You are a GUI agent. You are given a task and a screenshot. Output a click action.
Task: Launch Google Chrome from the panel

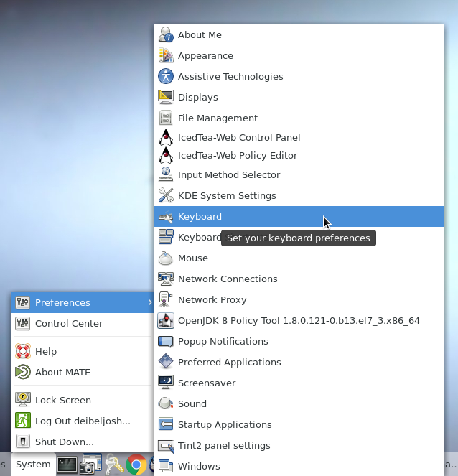[x=136, y=465]
